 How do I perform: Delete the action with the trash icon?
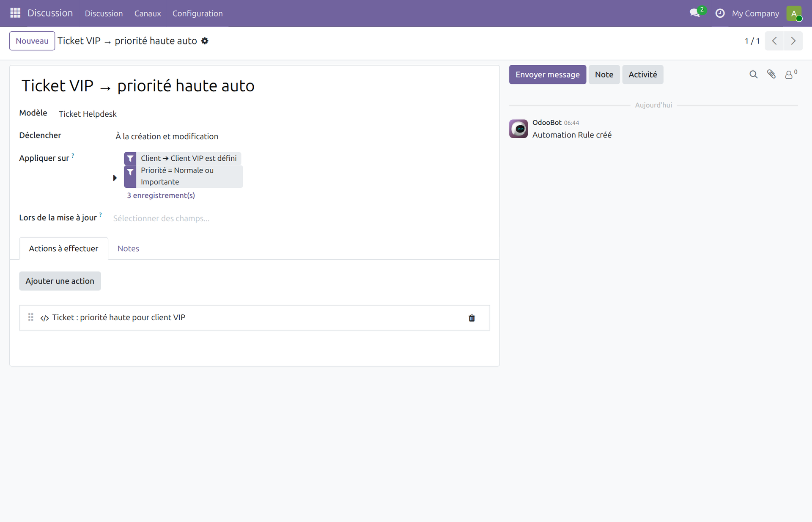(472, 318)
